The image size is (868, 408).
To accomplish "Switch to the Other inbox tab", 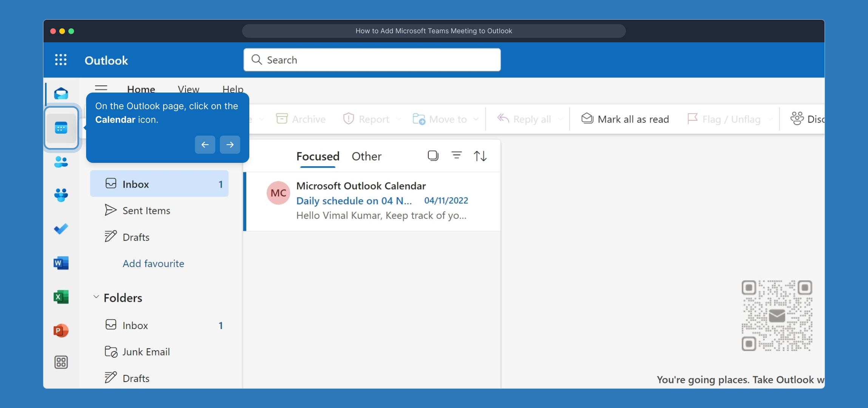I will (366, 156).
